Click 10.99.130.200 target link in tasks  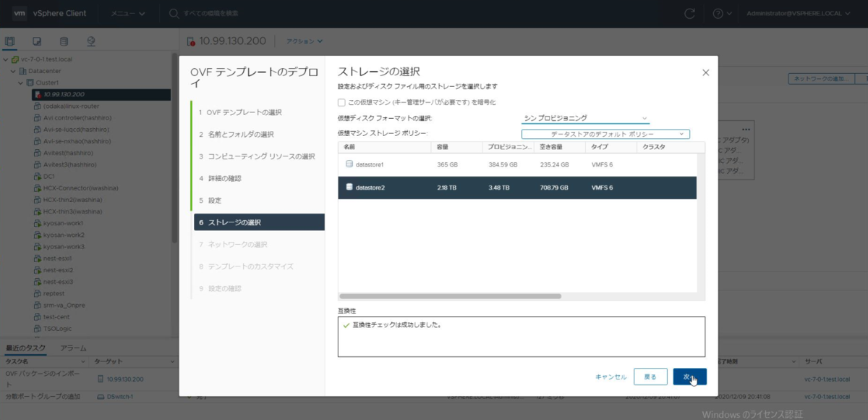[125, 379]
